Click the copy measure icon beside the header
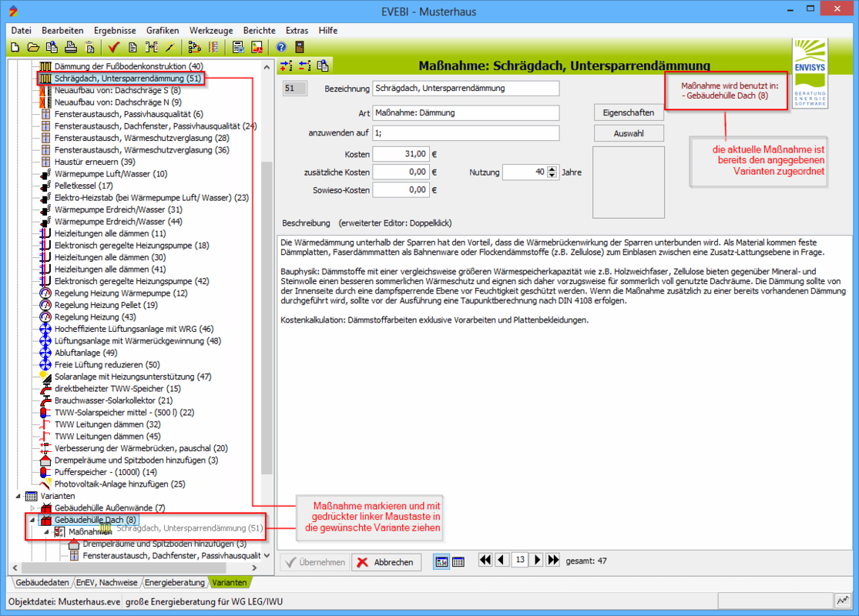This screenshot has width=859, height=616. click(324, 66)
